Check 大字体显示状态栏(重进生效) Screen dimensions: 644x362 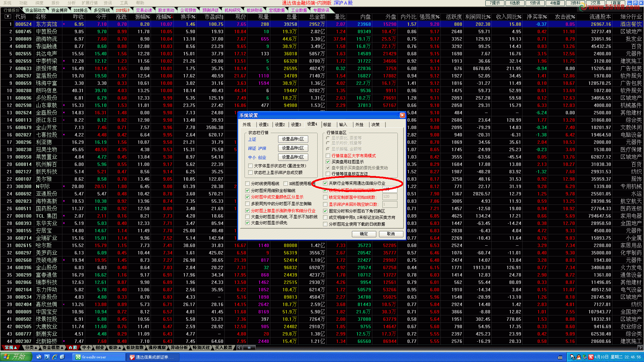[251, 166]
